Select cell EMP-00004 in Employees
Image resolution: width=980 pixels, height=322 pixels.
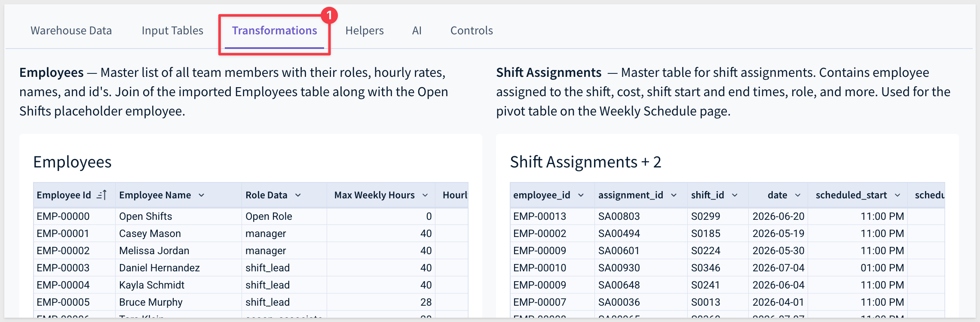[x=74, y=285]
